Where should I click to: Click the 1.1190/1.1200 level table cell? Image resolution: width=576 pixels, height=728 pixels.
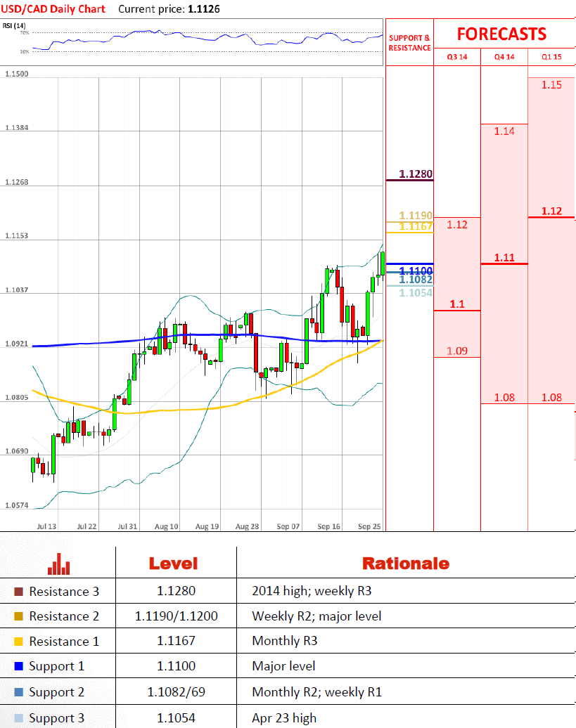(176, 616)
